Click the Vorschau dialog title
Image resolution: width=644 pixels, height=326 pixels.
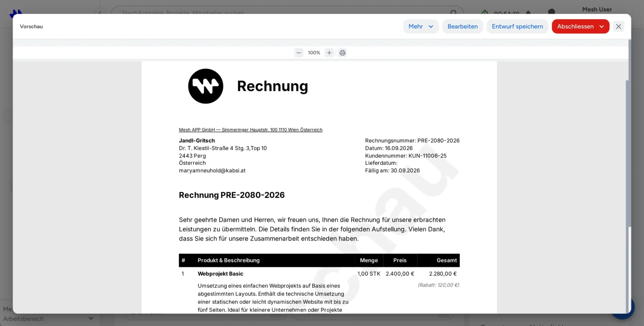pos(31,26)
